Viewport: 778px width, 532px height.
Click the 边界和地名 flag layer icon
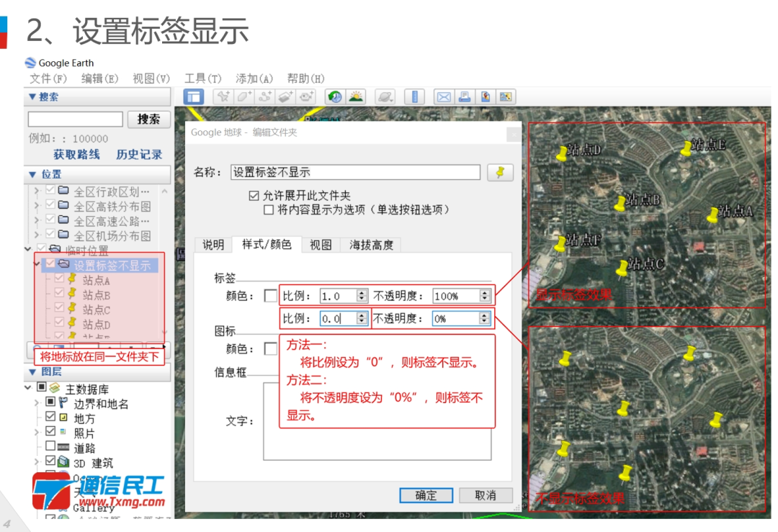63,402
